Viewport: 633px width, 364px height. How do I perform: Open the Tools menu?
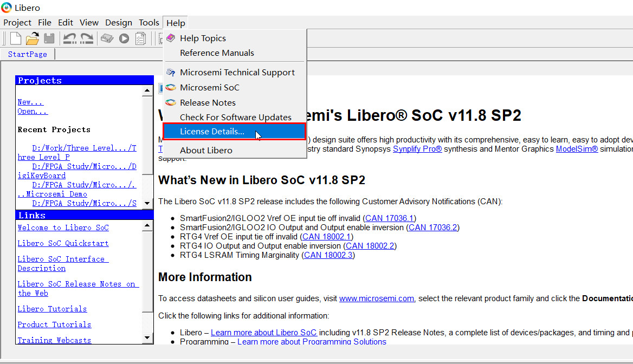(148, 22)
